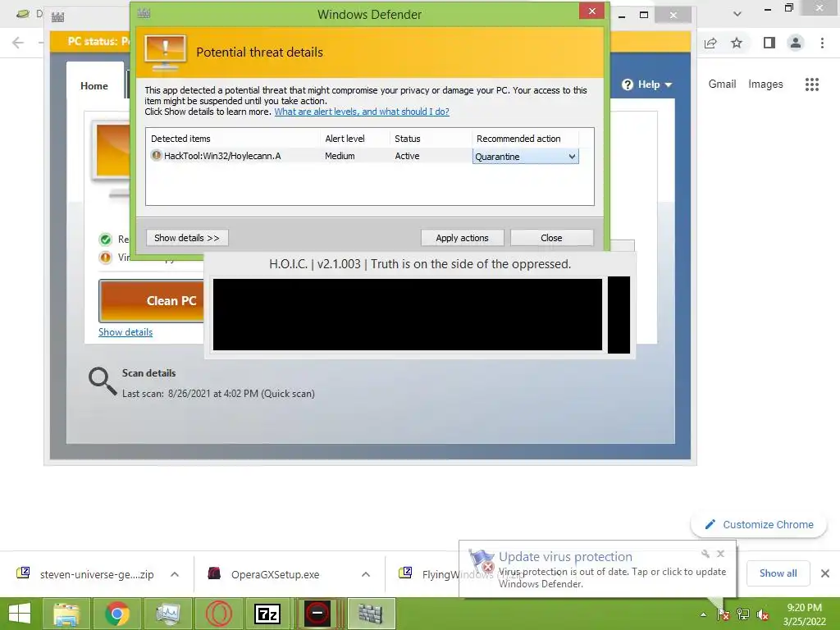This screenshot has height=630, width=840.
Task: Click the Medium alert level cell
Action: click(340, 156)
